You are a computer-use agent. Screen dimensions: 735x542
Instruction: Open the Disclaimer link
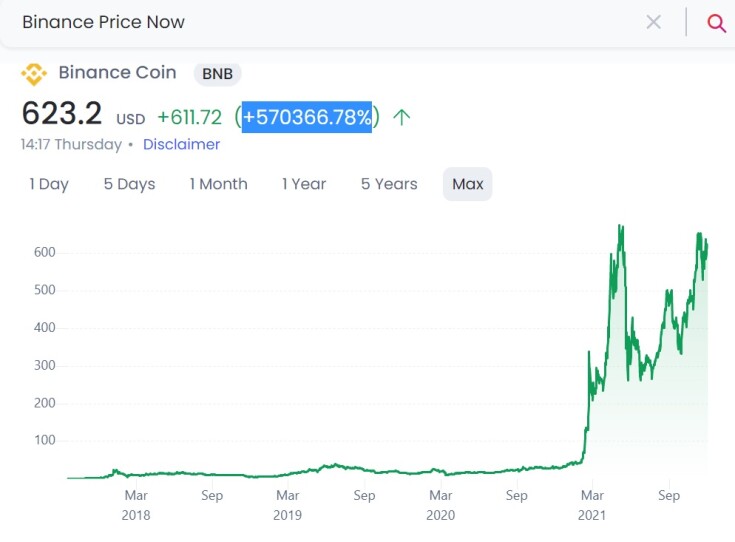181,144
